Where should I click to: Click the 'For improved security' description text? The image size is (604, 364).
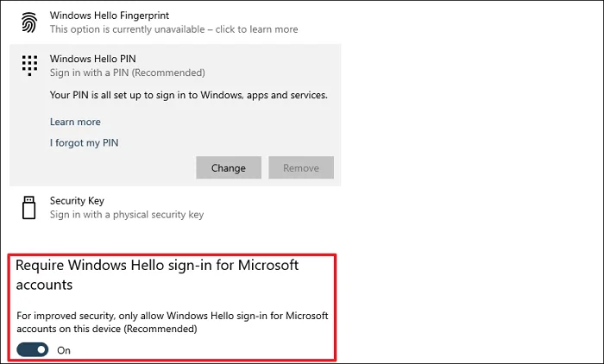(x=173, y=322)
